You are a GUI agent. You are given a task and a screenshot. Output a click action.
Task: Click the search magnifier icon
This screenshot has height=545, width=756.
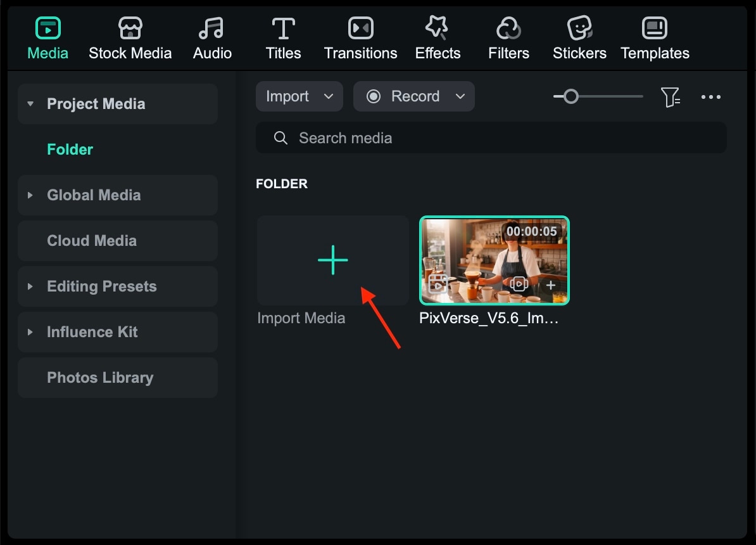pos(280,138)
